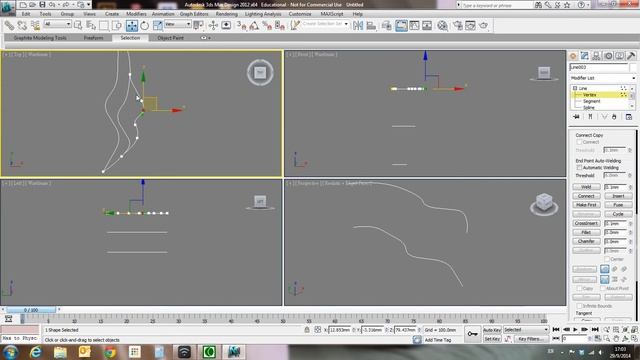Click the Unlink Selection icon
The height and width of the screenshot is (360, 640).
pyautogui.click(x=22, y=25)
